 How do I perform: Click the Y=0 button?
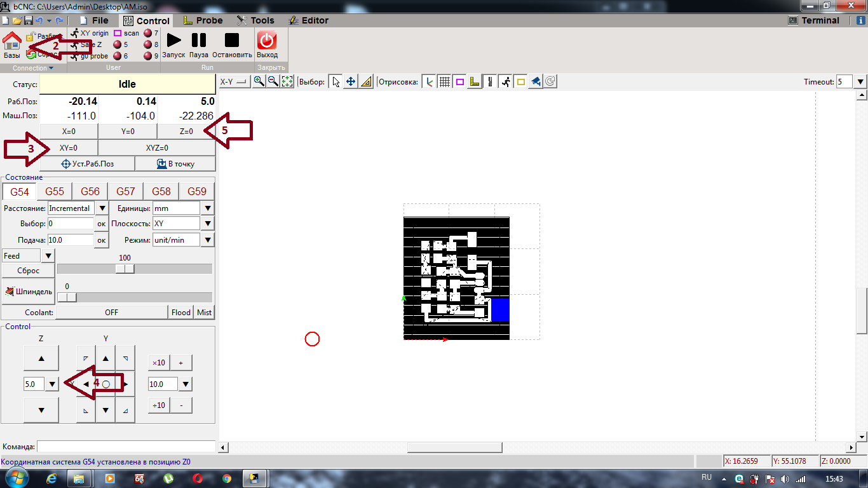(x=128, y=132)
